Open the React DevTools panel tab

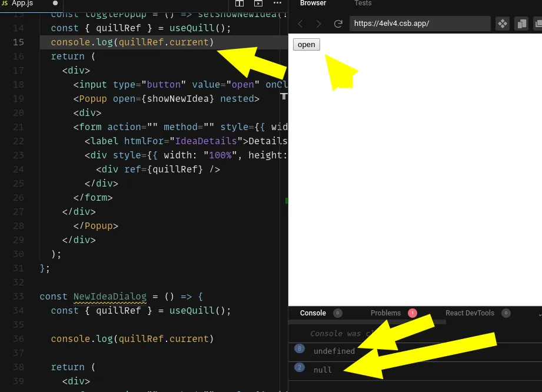[470, 313]
